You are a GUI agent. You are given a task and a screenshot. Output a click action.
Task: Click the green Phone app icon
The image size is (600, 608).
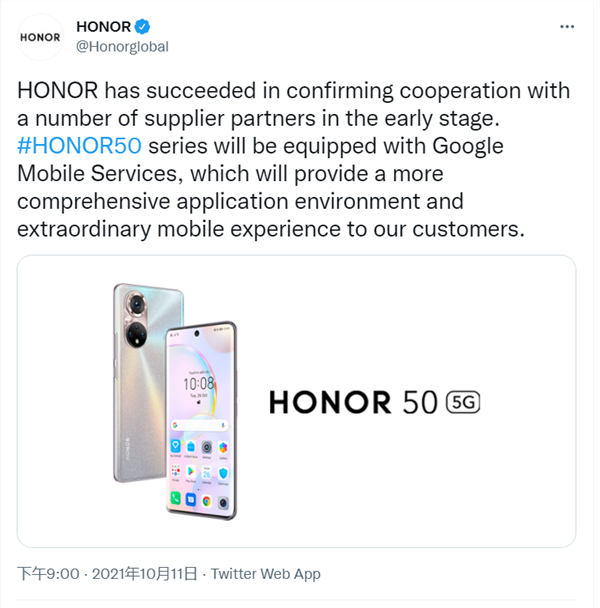point(176,497)
